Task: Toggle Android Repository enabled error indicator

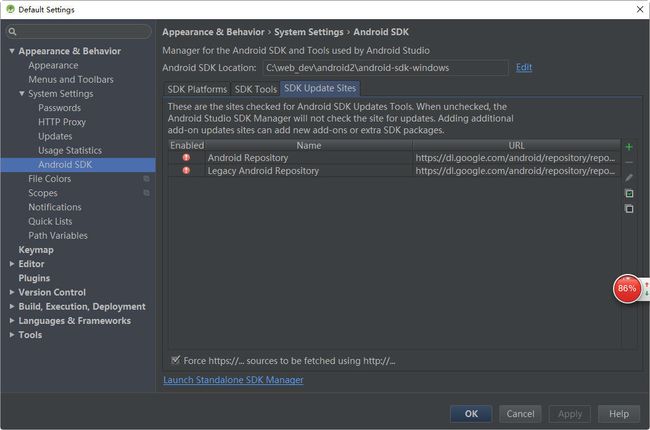Action: 186,158
